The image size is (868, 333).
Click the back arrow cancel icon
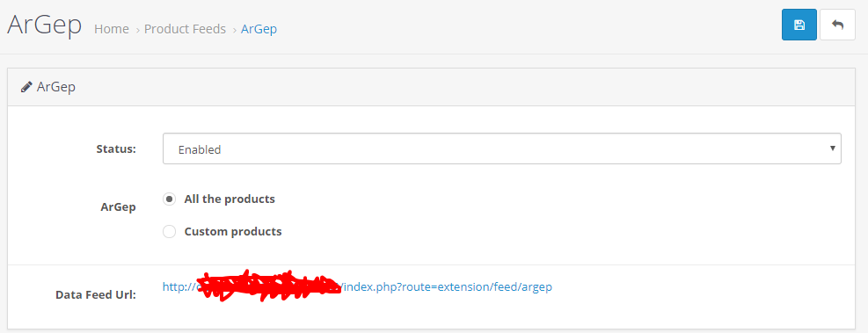point(837,25)
